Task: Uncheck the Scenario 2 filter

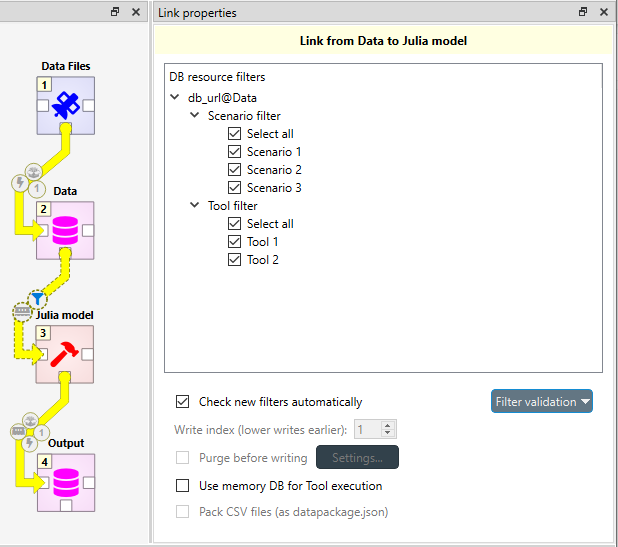Action: (235, 170)
